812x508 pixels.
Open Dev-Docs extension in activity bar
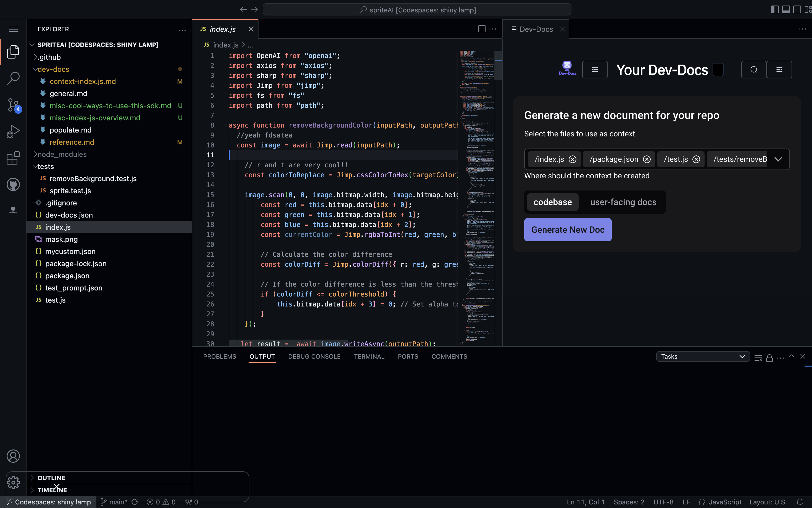pyautogui.click(x=13, y=210)
